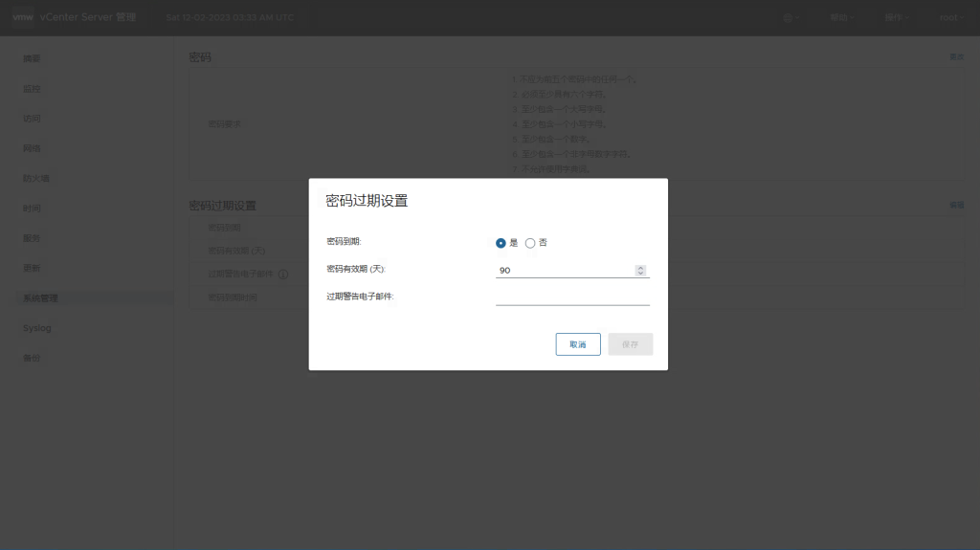Viewport: 980px width, 550px height.
Task: Click the vmw logo in the header
Action: point(23,17)
